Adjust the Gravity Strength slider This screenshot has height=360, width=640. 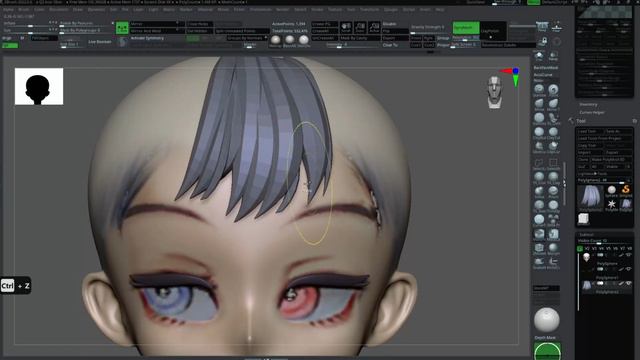point(430,29)
